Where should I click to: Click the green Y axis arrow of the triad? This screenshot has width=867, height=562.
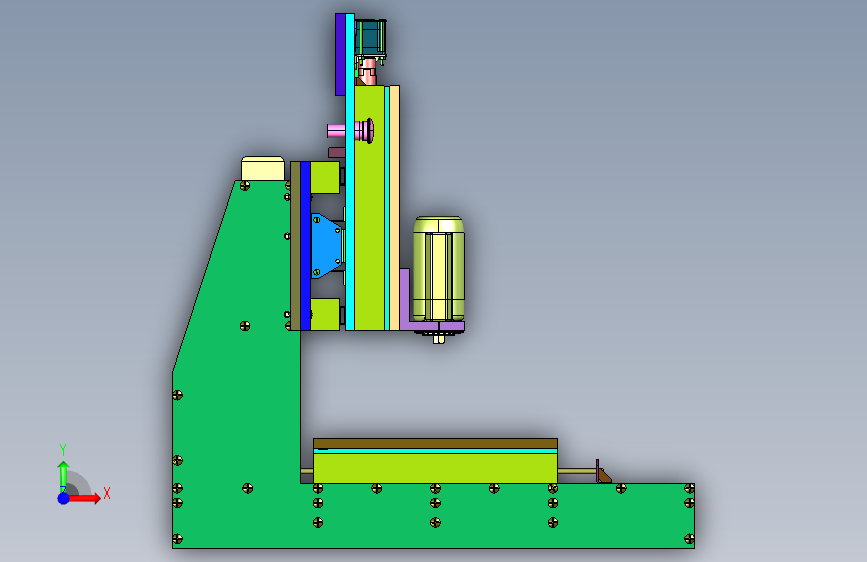pos(63,475)
